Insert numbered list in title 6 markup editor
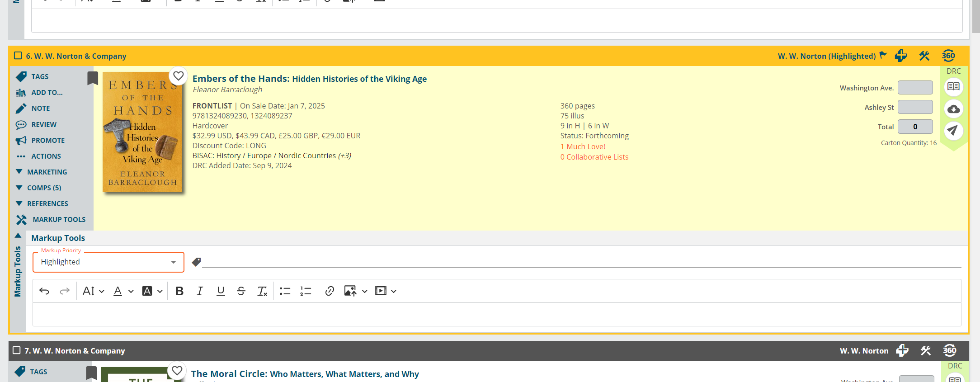 click(306, 291)
